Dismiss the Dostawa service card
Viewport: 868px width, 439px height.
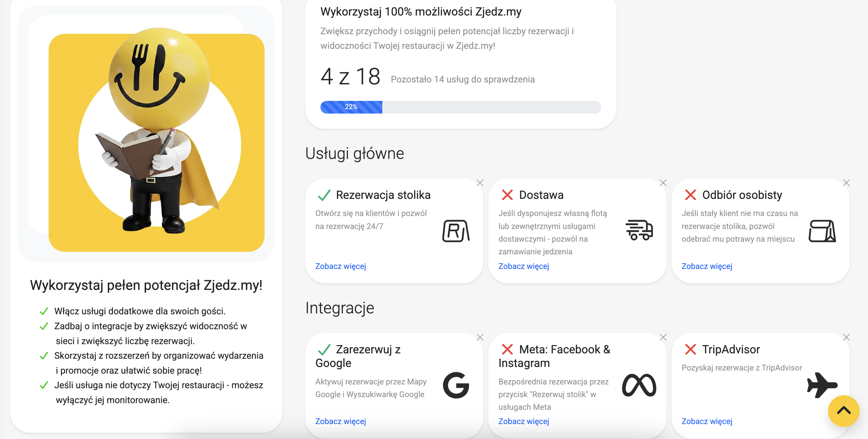pyautogui.click(x=663, y=183)
